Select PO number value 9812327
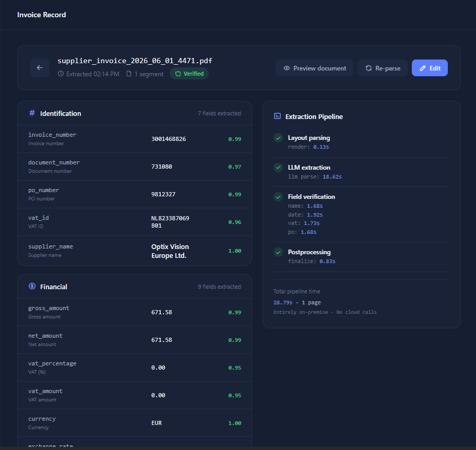Screen dimensions: 476x450 click(163, 194)
